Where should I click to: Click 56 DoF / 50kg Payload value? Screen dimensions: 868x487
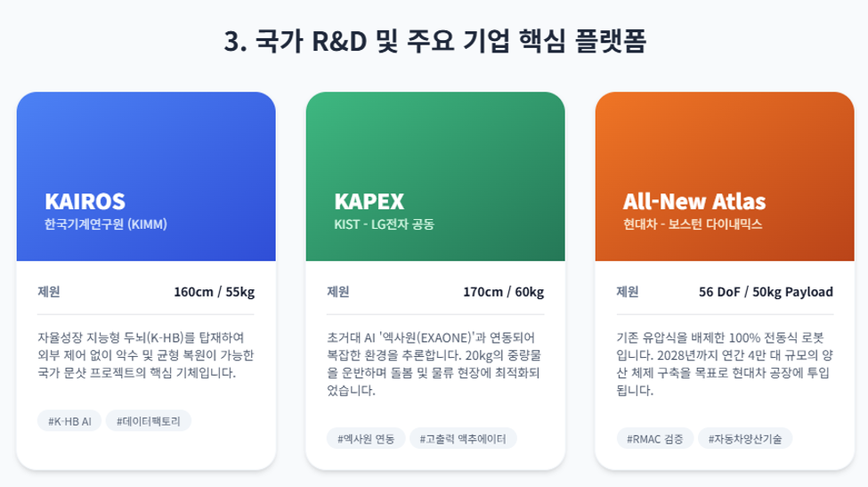click(x=766, y=292)
